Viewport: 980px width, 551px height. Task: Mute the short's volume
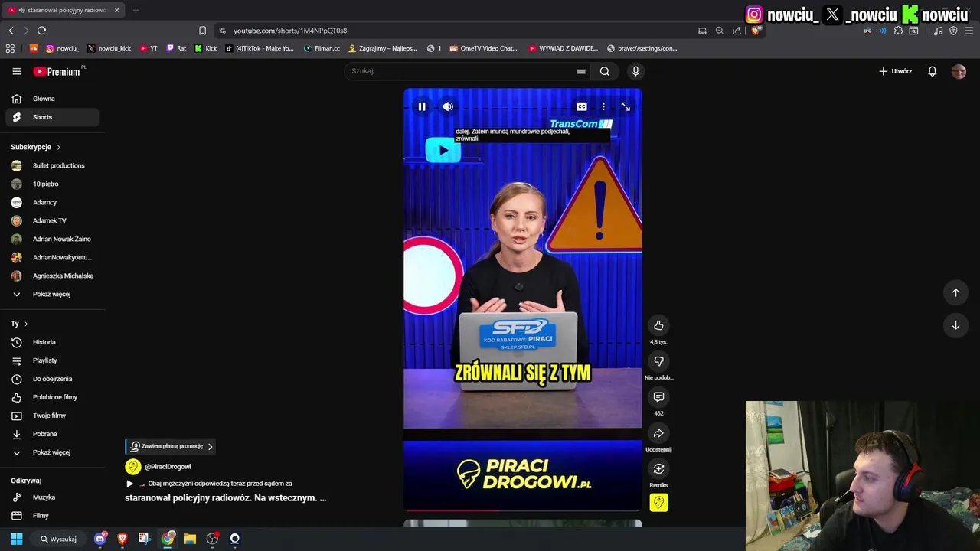coord(448,106)
